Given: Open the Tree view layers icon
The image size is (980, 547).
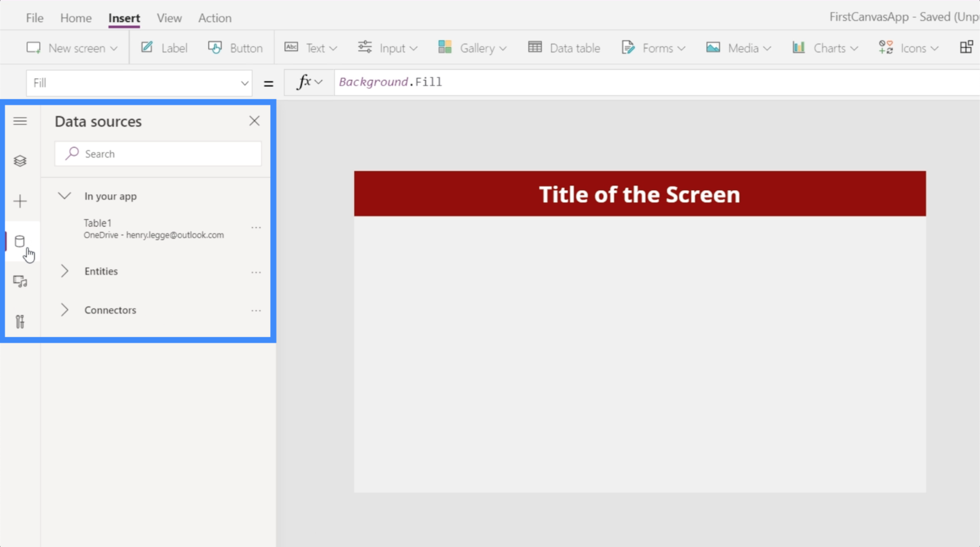Looking at the screenshot, I should (x=20, y=161).
